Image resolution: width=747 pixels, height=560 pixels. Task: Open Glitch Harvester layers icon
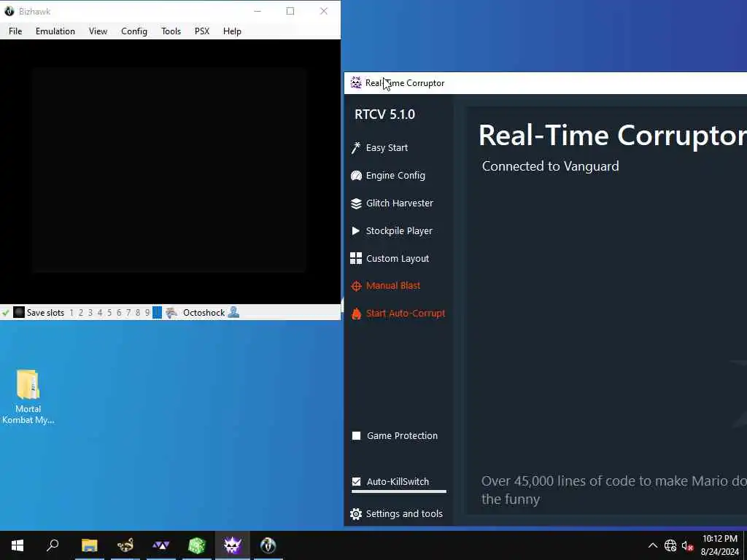356,203
